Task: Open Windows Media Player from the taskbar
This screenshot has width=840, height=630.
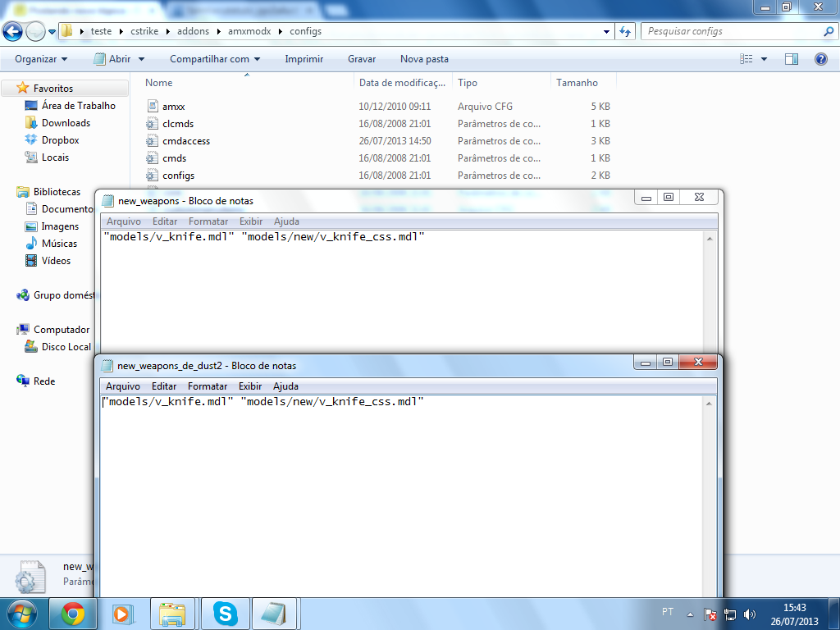Action: tap(123, 613)
